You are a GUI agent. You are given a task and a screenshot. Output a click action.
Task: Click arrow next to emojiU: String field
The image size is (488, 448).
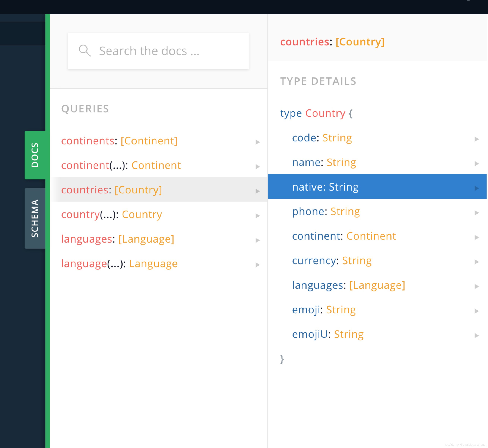[x=476, y=335]
